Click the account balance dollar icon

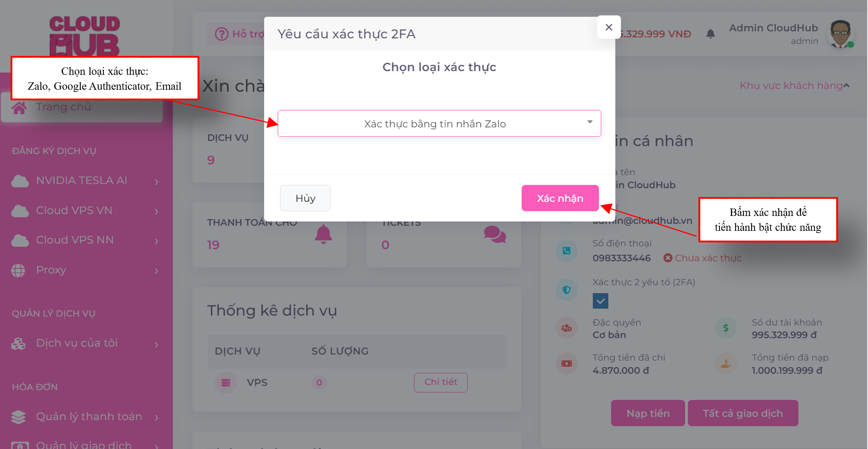[x=725, y=328]
